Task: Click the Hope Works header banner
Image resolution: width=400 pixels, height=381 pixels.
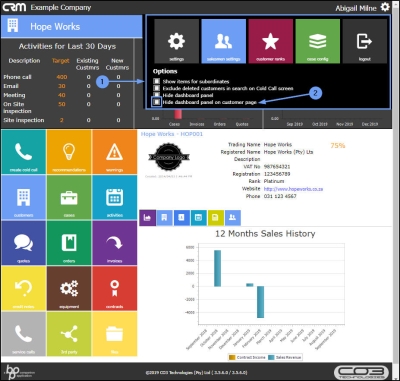Action: pos(71,26)
